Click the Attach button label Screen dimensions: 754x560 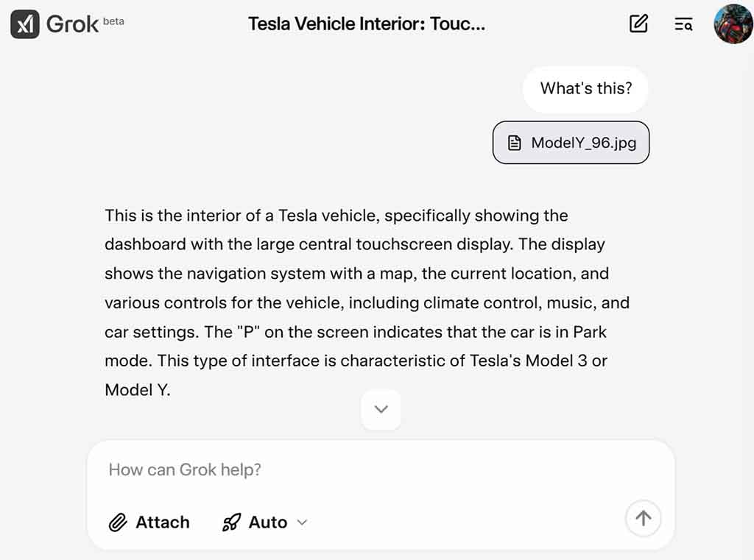[x=163, y=522]
